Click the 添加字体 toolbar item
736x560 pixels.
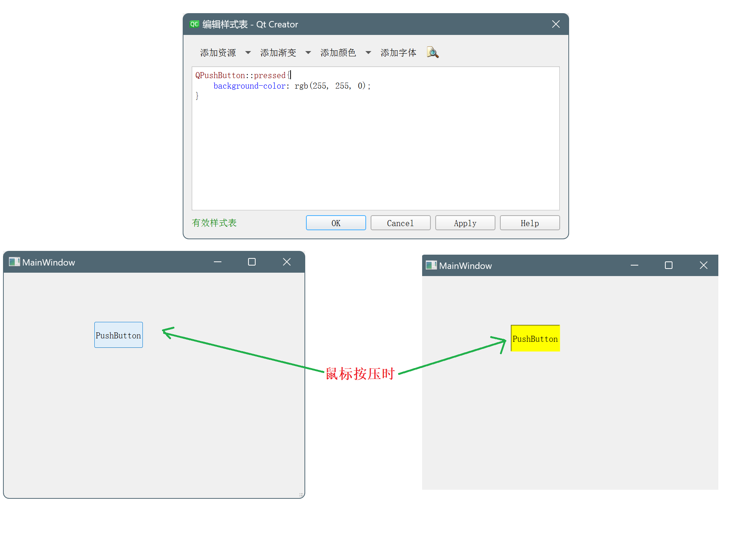coord(398,53)
